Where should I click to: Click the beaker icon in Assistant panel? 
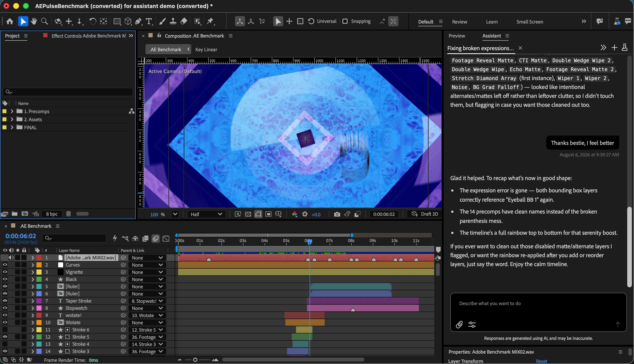pyautogui.click(x=624, y=47)
